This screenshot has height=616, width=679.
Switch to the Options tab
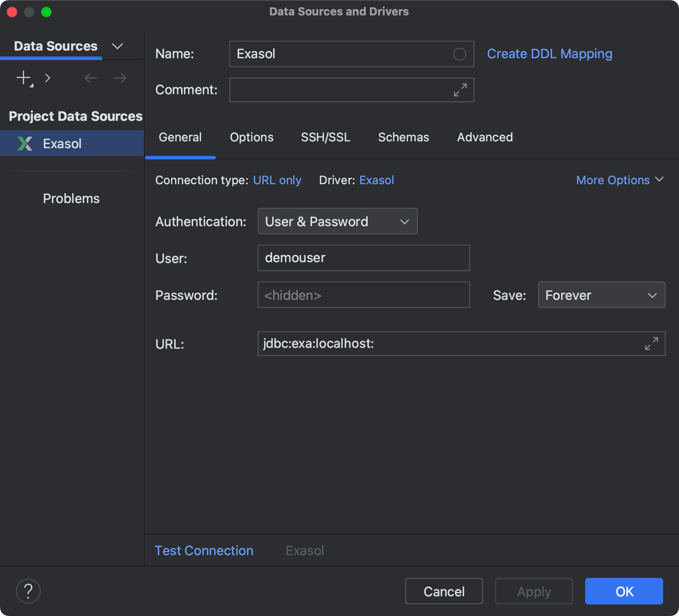(252, 137)
